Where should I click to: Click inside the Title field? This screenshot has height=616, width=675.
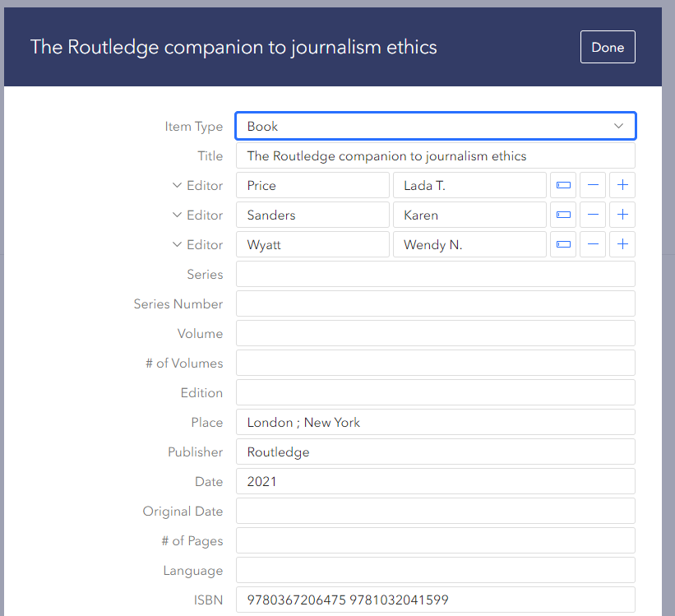coord(435,155)
